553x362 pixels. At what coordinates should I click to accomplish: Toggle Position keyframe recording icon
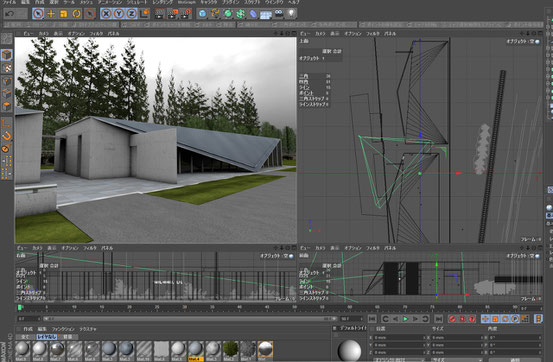(x=485, y=319)
